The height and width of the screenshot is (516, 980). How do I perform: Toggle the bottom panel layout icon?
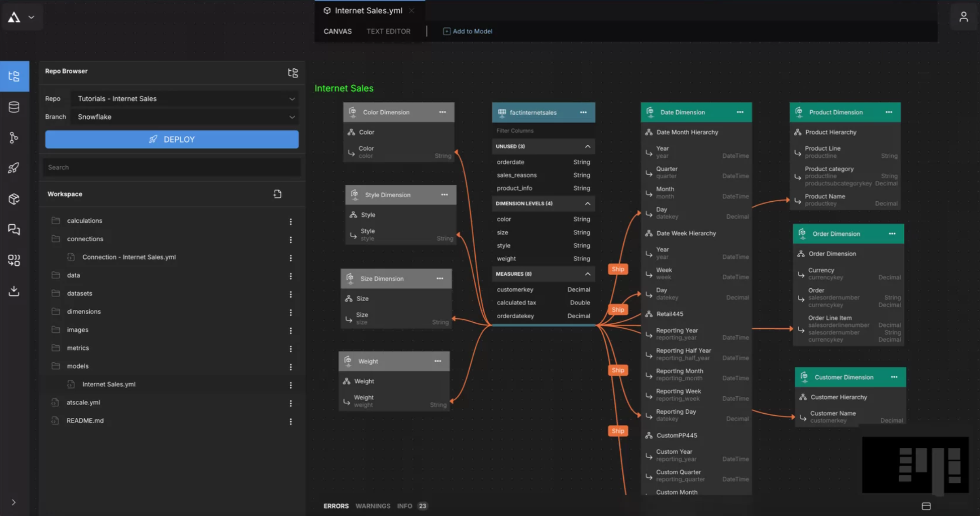[926, 506]
